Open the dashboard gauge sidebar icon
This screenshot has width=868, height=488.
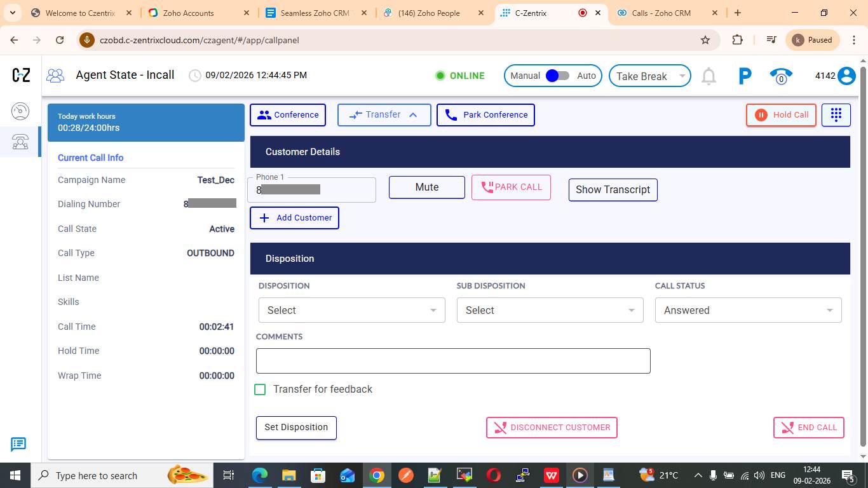pyautogui.click(x=20, y=111)
